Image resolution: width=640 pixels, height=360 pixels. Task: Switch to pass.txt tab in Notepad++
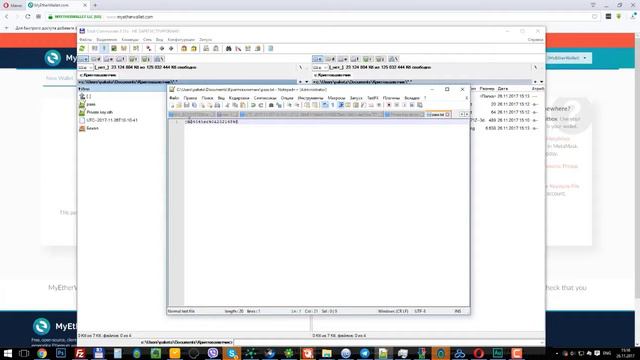(437, 115)
